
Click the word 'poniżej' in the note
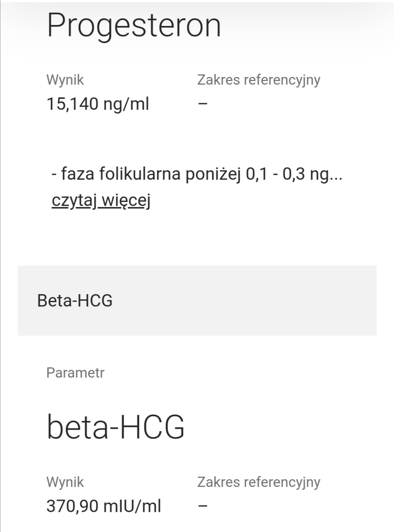[x=213, y=174]
